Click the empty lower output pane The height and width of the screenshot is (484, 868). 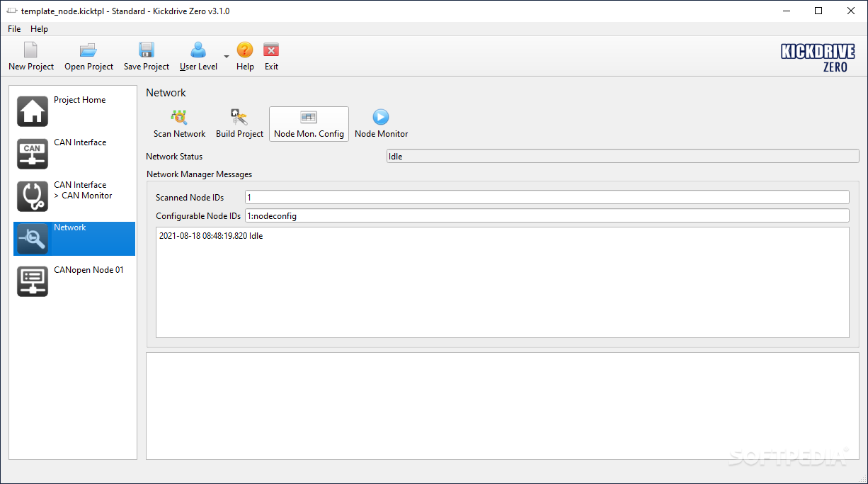(x=503, y=405)
